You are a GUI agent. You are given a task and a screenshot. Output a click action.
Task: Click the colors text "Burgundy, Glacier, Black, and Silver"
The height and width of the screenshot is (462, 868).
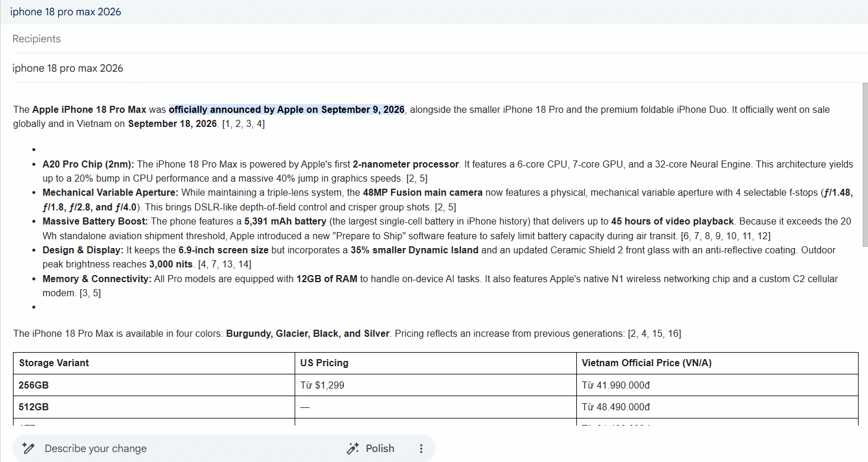pyautogui.click(x=308, y=333)
